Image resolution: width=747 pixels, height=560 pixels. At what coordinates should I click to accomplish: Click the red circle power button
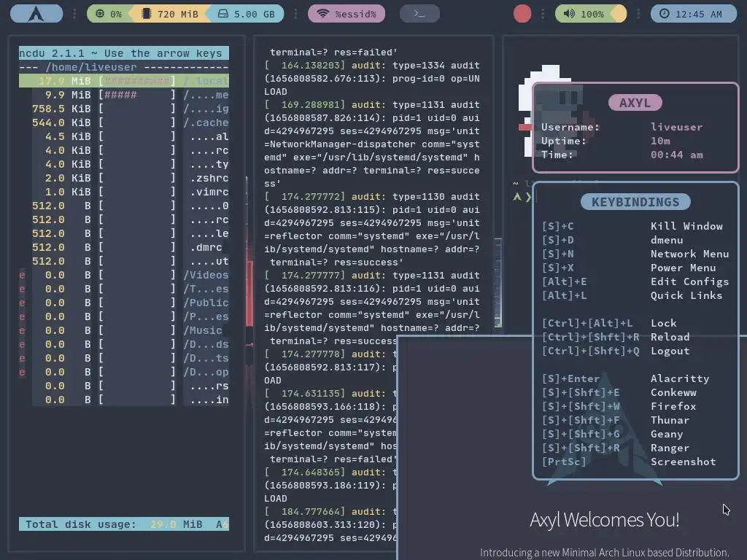pos(522,14)
